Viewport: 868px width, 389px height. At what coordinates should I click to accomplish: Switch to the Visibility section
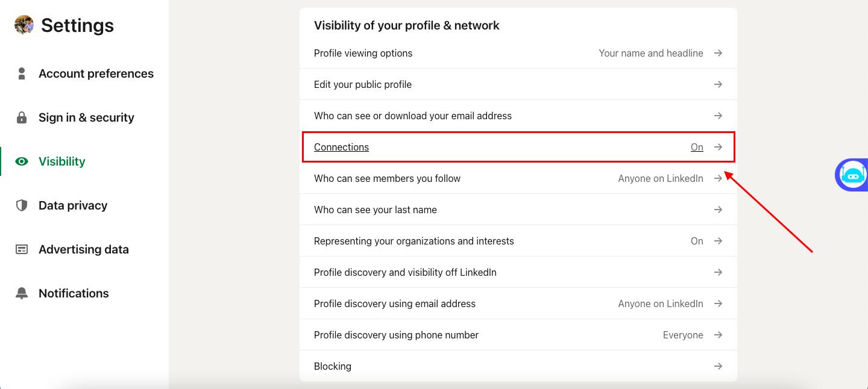[61, 161]
